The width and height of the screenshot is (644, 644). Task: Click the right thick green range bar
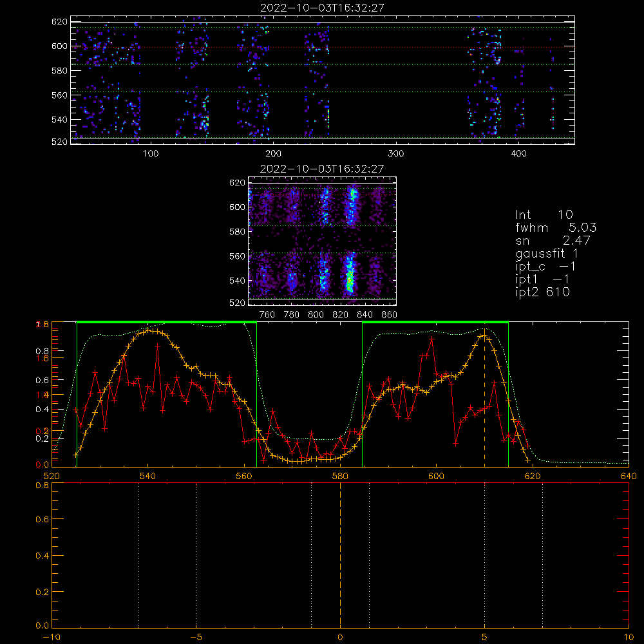435,322
